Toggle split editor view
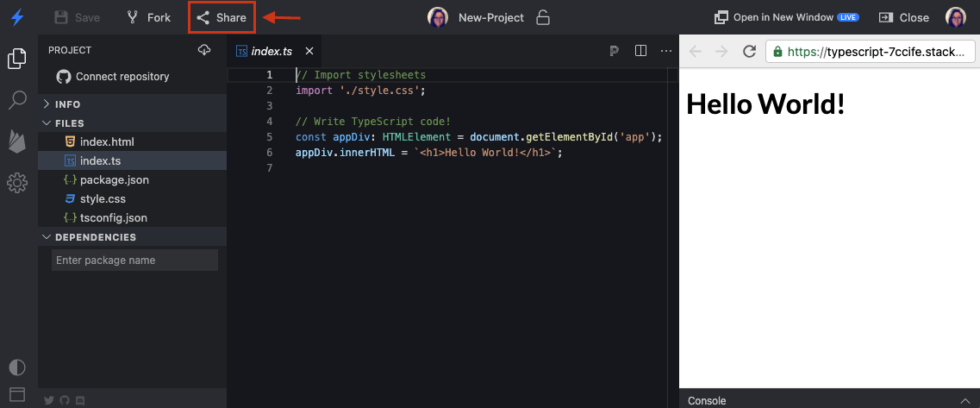The width and height of the screenshot is (980, 408). 640,51
